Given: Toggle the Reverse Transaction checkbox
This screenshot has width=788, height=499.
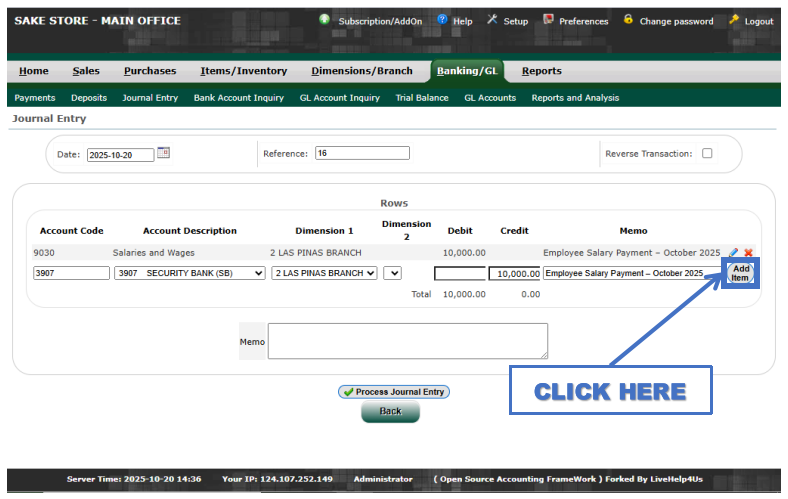Looking at the screenshot, I should [707, 154].
